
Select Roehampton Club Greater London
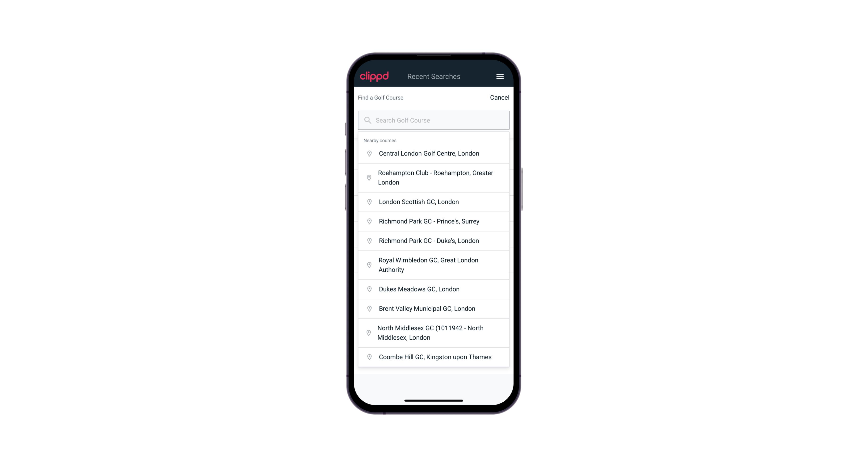pos(434,178)
